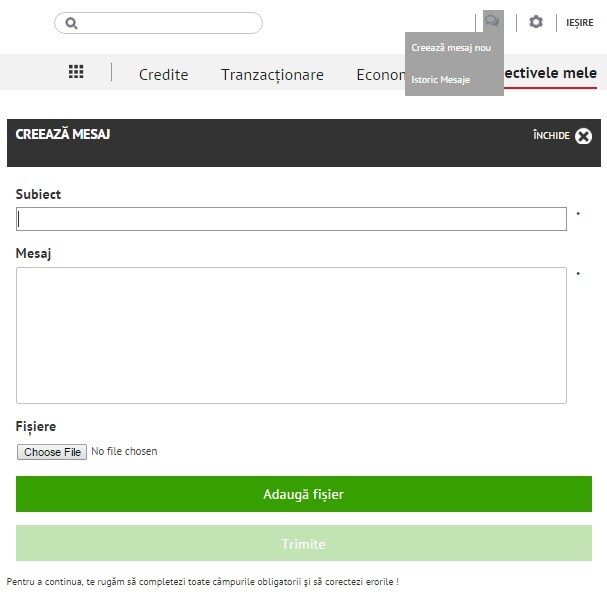
Task: Click the magnifier icon in the search bar
Action: tap(71, 23)
